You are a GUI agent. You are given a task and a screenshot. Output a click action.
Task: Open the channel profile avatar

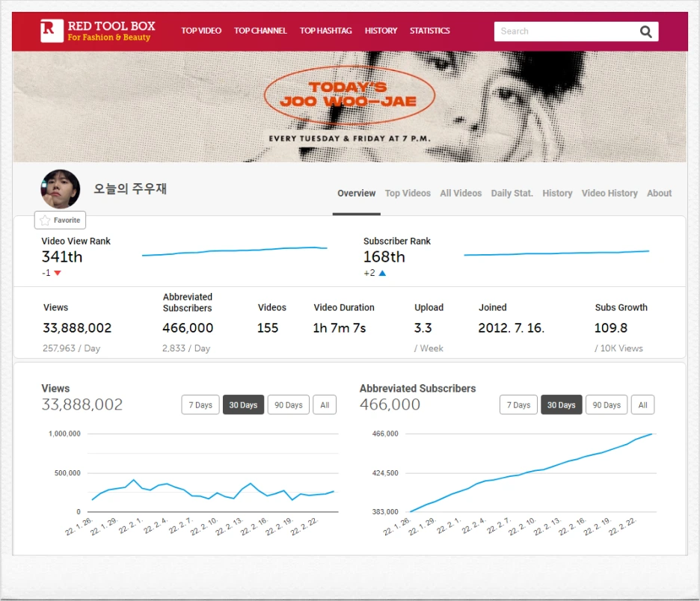click(x=61, y=189)
